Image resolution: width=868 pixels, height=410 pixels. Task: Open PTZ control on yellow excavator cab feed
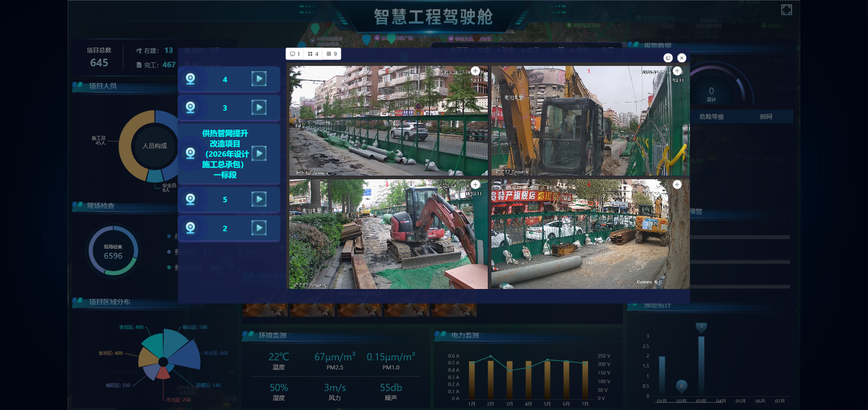pos(677,71)
